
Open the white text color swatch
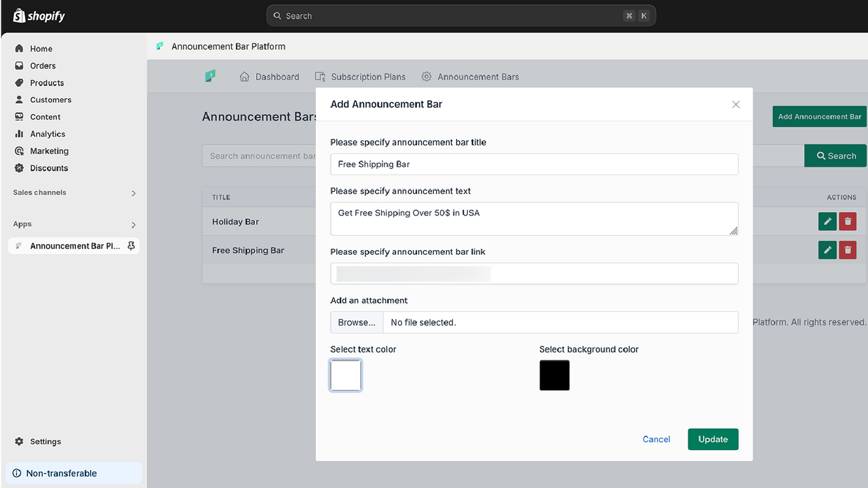pos(346,375)
